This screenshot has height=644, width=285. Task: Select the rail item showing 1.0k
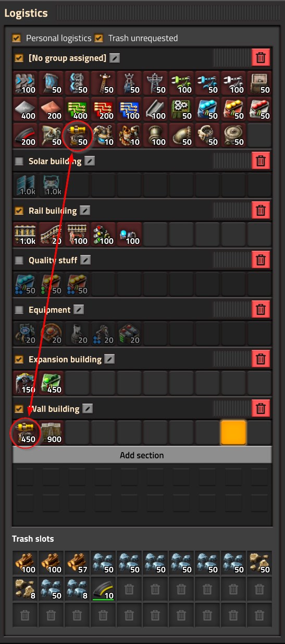pyautogui.click(x=25, y=233)
